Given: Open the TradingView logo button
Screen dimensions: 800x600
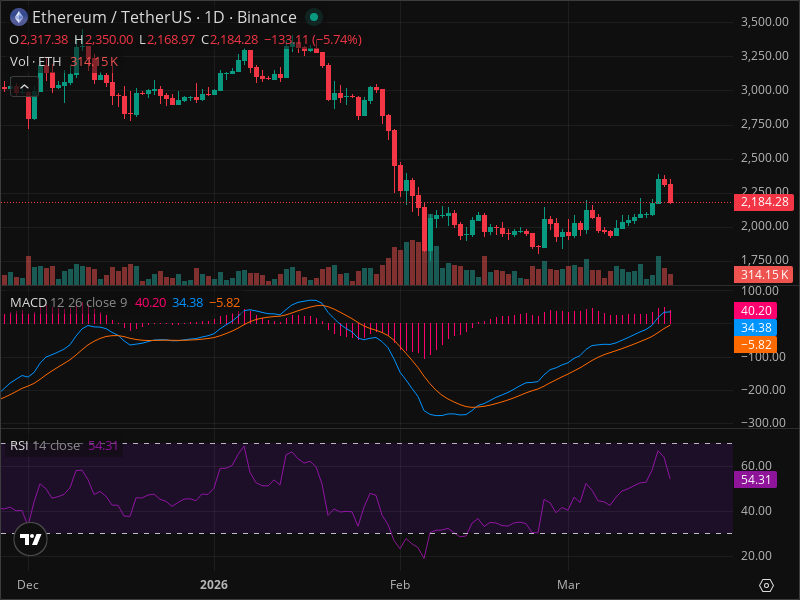Looking at the screenshot, I should pyautogui.click(x=30, y=539).
